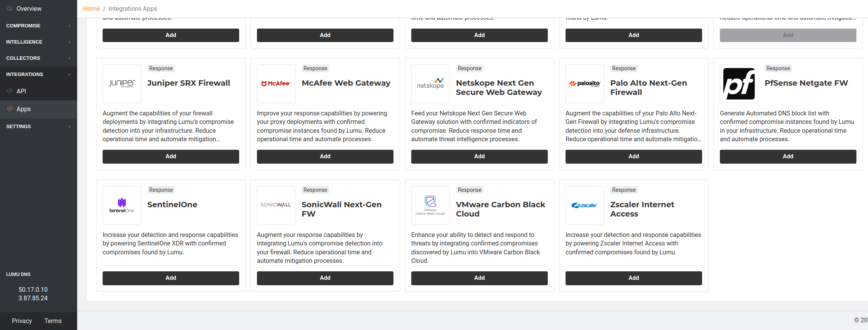Open the Privacy link in footer
868x330 pixels.
[x=22, y=321]
